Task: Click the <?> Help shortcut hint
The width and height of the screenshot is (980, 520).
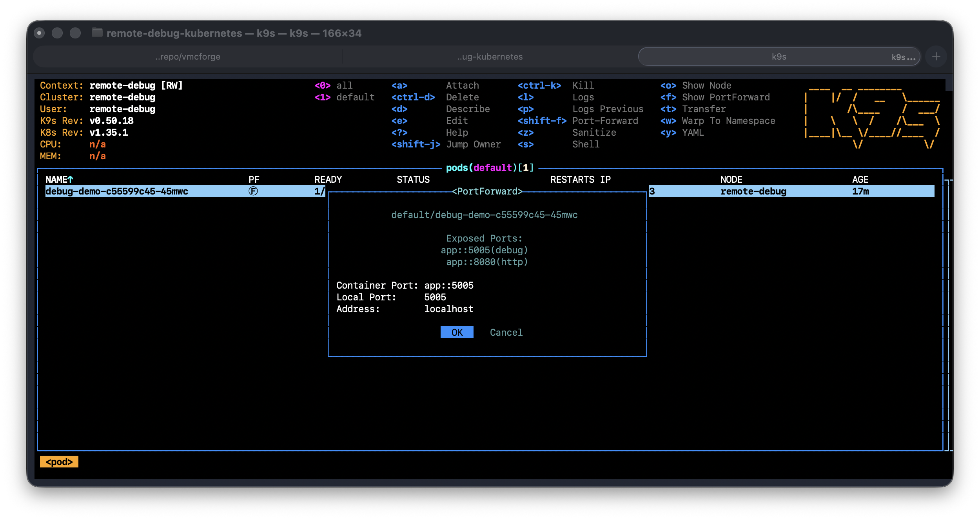Action: point(430,132)
